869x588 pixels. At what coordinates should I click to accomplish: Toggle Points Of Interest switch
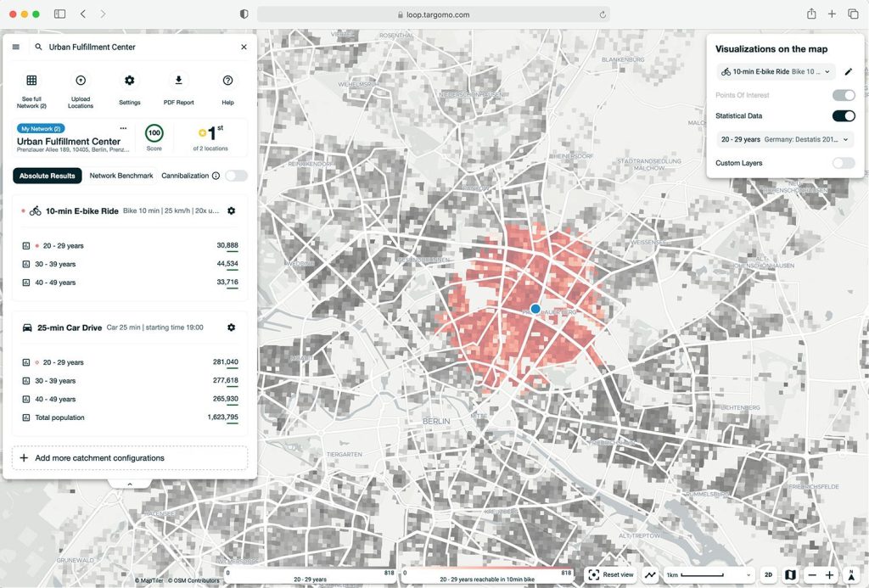[844, 95]
